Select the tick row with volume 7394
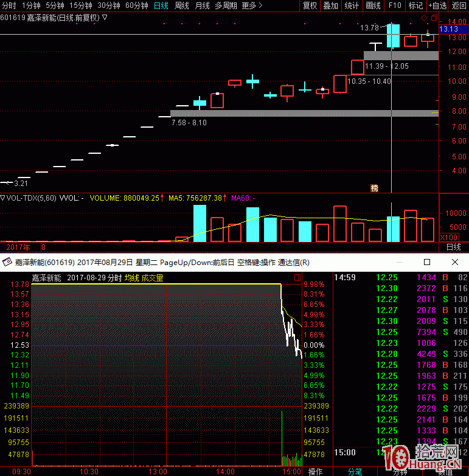 click(x=401, y=332)
